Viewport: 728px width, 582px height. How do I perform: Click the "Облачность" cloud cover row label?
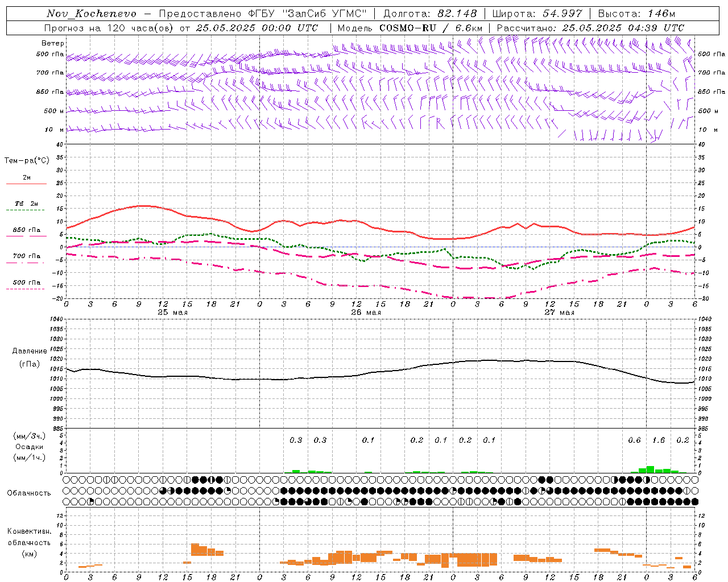29,493
